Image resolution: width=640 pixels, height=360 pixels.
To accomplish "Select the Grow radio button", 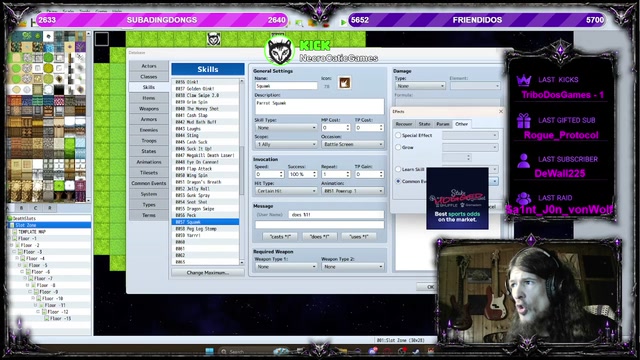I will 398,147.
